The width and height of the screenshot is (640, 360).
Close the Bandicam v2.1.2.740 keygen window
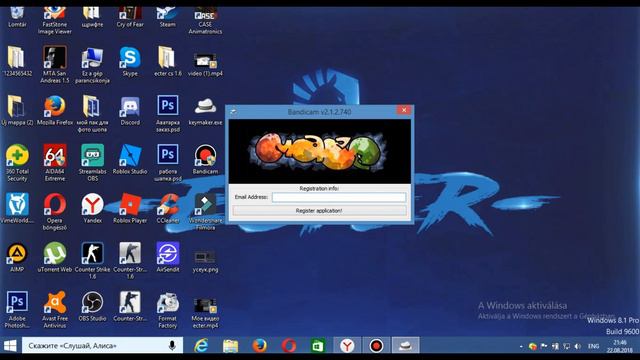(x=404, y=110)
